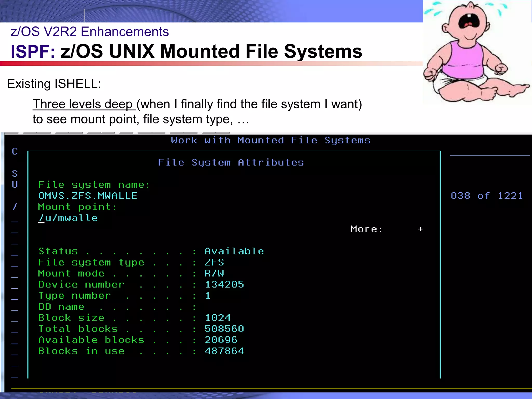Click the file system name OMVS.ZFS.MWALLE
532x399 pixels.
pos(88,196)
